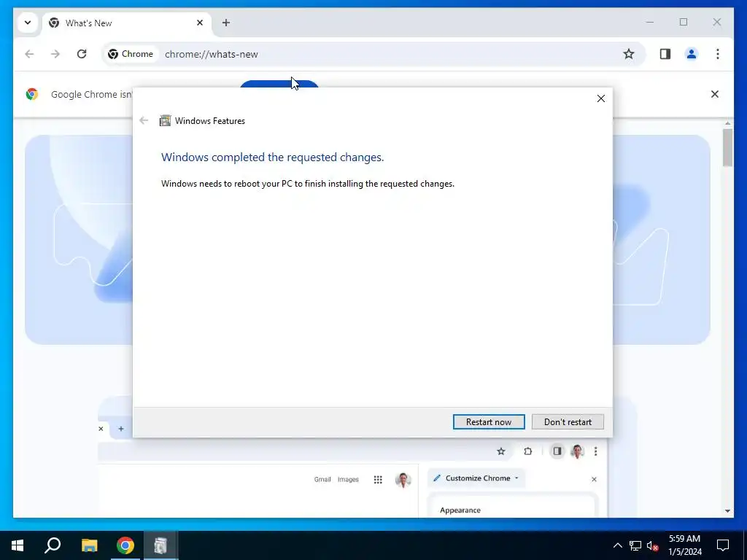Click the Chrome site info chip
The height and width of the screenshot is (560, 747).
coord(131,54)
